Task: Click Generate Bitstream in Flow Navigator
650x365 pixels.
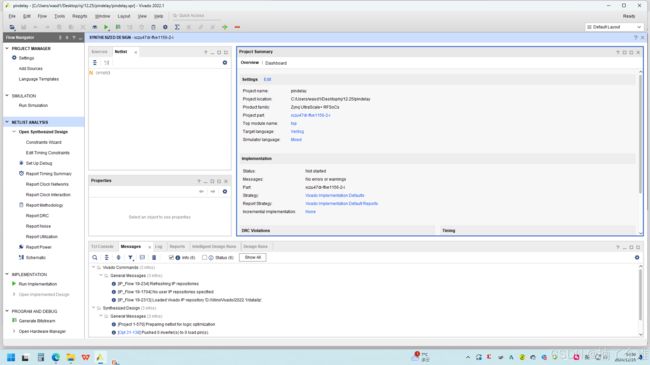Action: (37, 321)
